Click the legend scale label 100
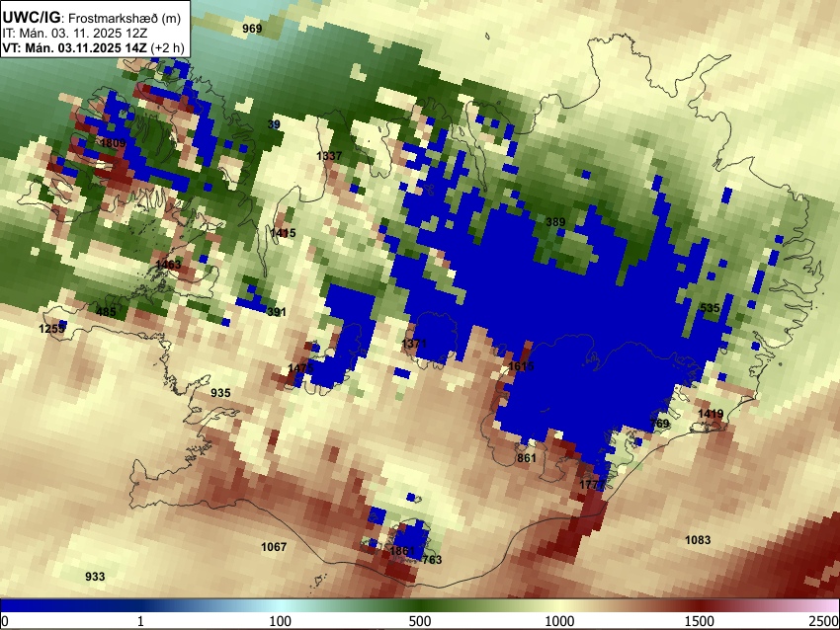 [281, 621]
